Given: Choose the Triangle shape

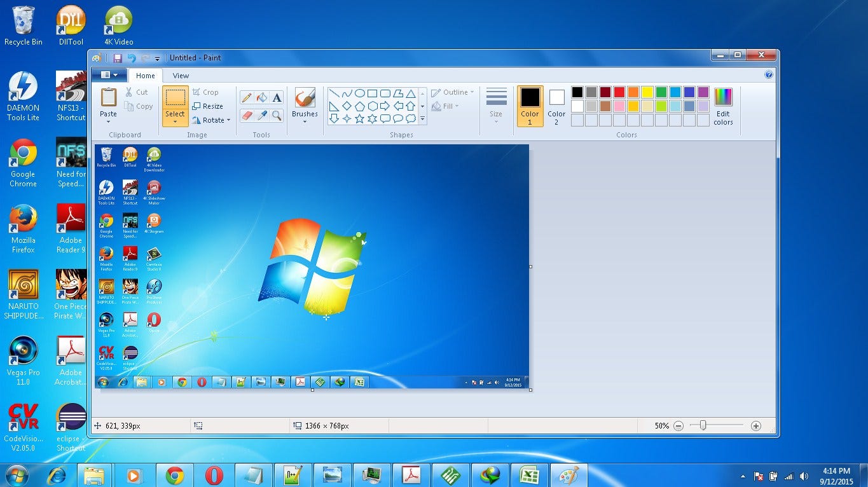Looking at the screenshot, I should [x=411, y=93].
